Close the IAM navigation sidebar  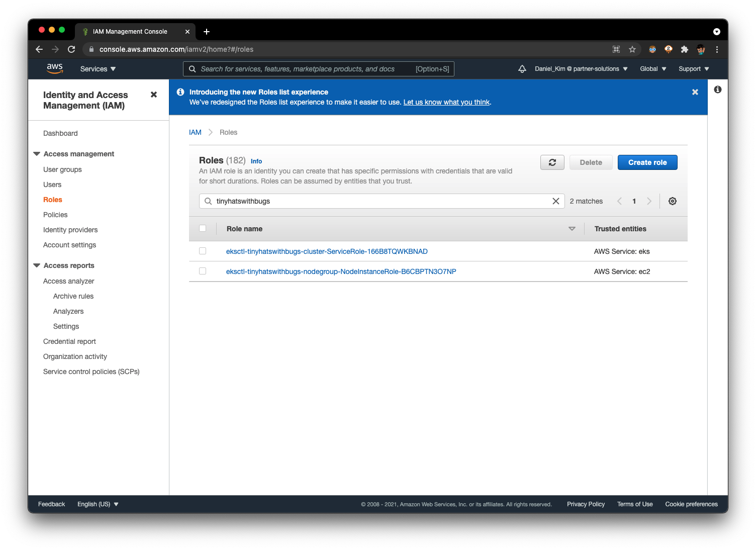(154, 95)
